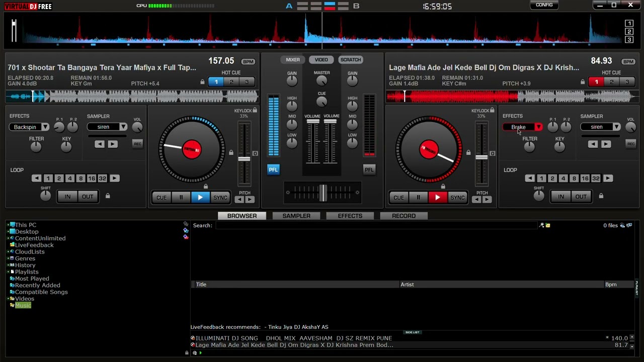Adjust left channel volume fader

click(x=312, y=122)
